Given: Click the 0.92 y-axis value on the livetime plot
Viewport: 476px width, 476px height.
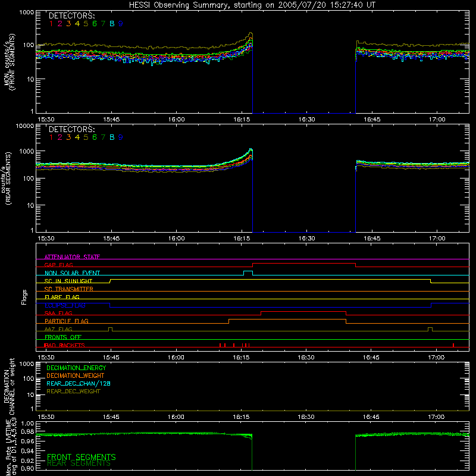Looking at the screenshot, I should [27, 460].
